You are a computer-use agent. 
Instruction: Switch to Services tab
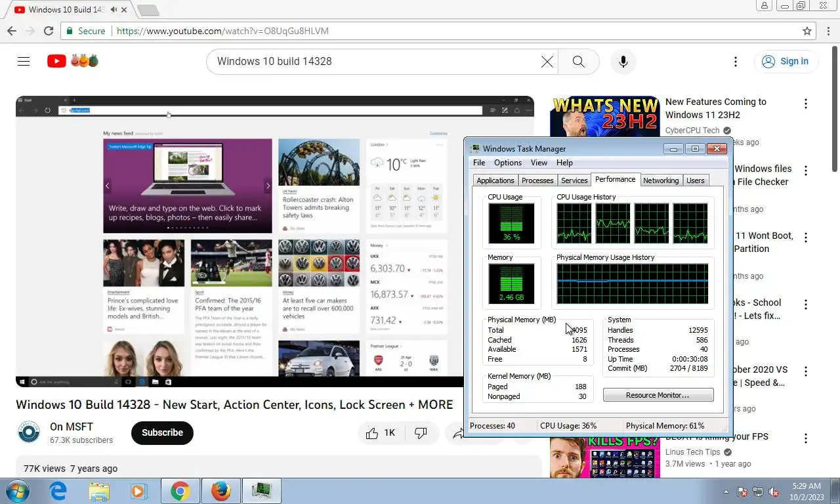pyautogui.click(x=574, y=180)
